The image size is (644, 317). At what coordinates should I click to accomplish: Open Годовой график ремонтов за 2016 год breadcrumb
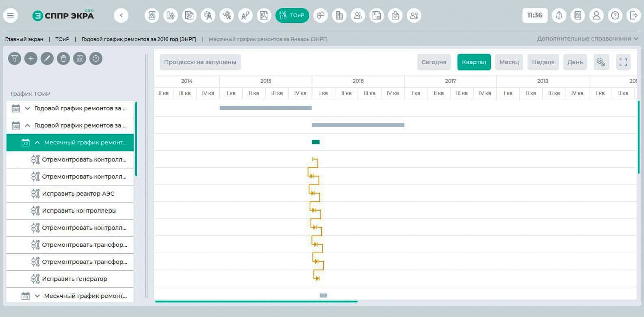point(139,39)
